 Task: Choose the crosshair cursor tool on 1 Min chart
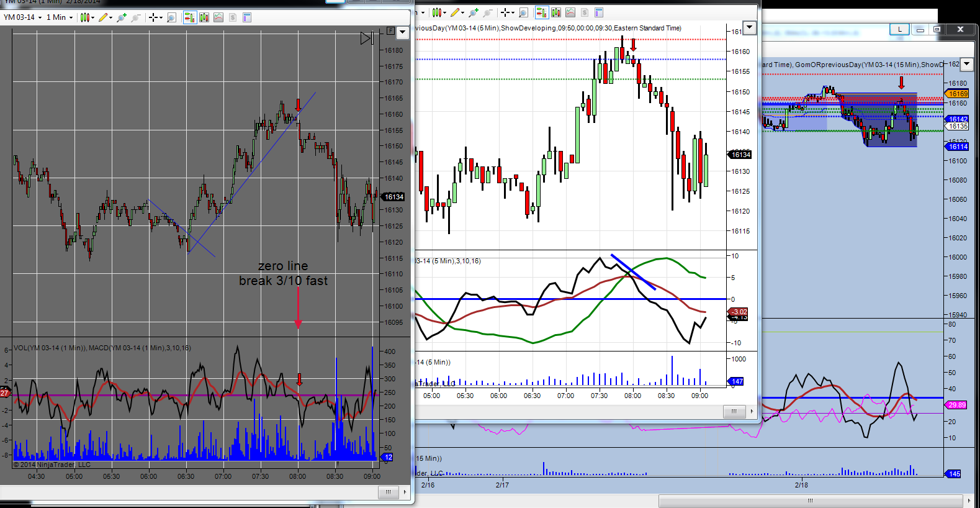pos(153,17)
